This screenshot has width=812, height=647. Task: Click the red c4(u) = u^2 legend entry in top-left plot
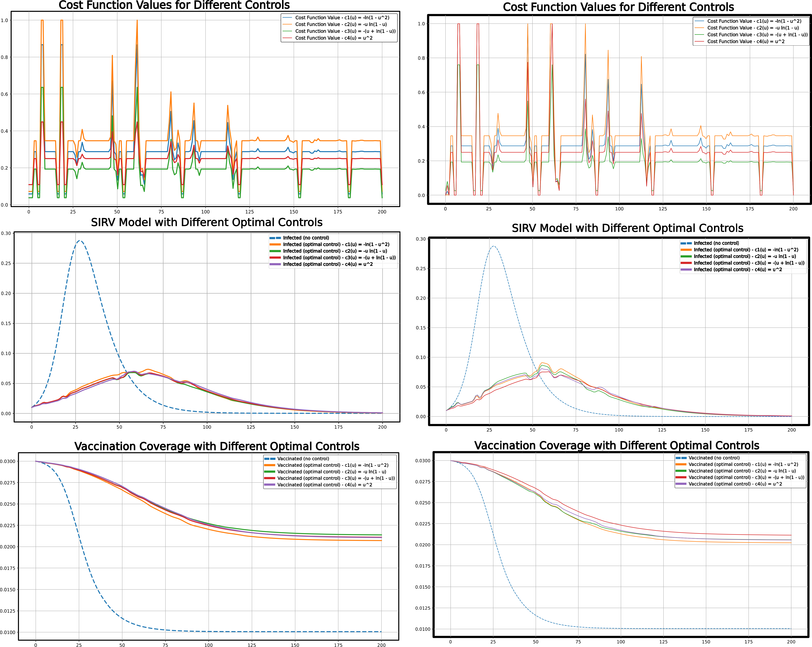(x=334, y=38)
